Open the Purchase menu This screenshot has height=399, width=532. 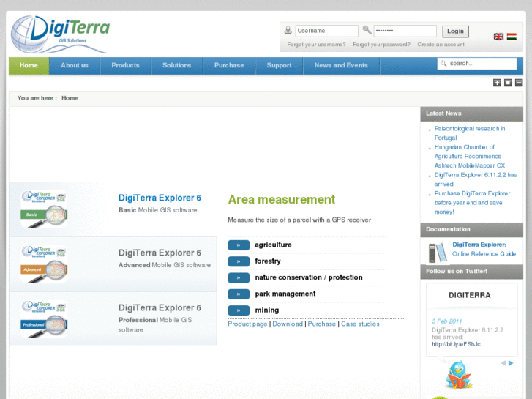[229, 66]
